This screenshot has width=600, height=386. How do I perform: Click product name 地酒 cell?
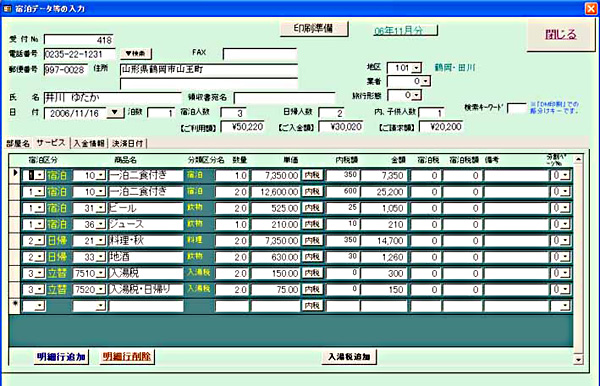pos(146,257)
